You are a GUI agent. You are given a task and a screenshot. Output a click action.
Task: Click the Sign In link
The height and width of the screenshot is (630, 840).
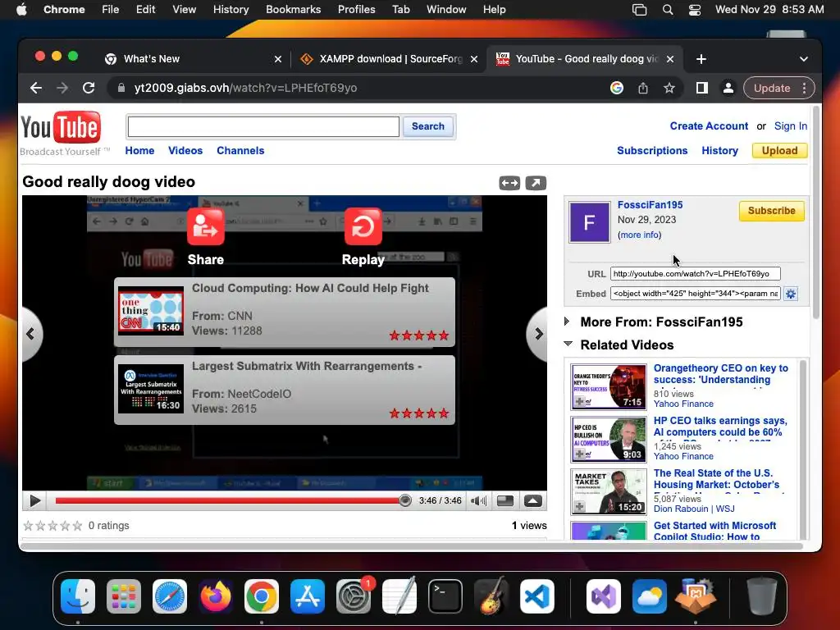(790, 126)
